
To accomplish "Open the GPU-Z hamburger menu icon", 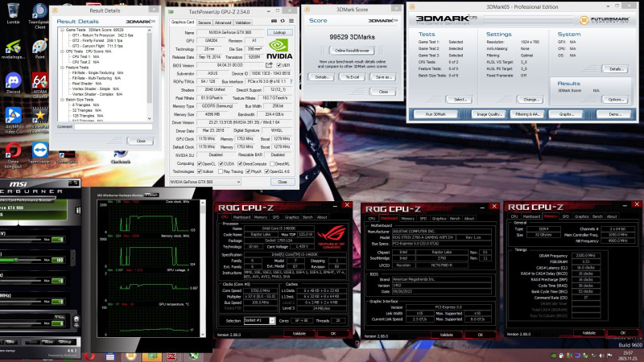I will (291, 21).
